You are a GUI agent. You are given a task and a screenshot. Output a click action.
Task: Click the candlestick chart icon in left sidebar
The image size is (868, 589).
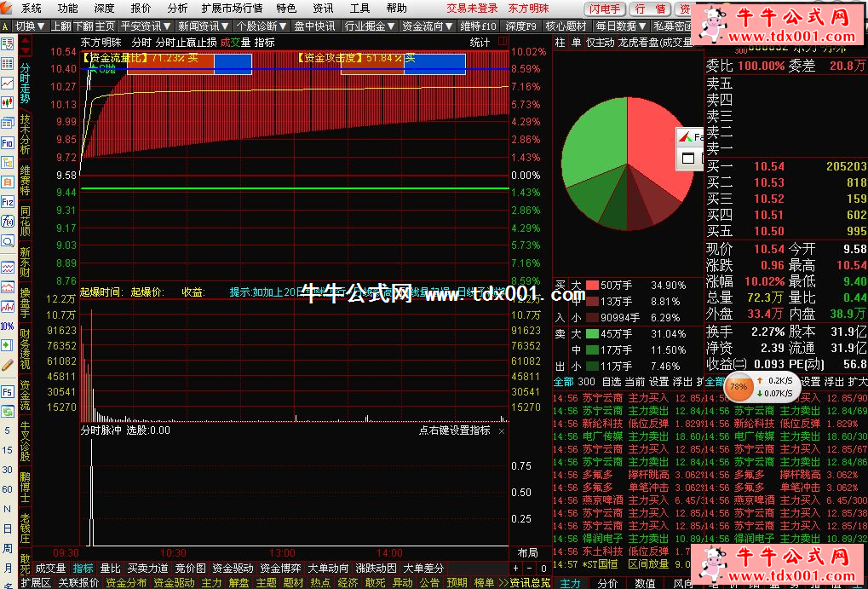pos(8,102)
